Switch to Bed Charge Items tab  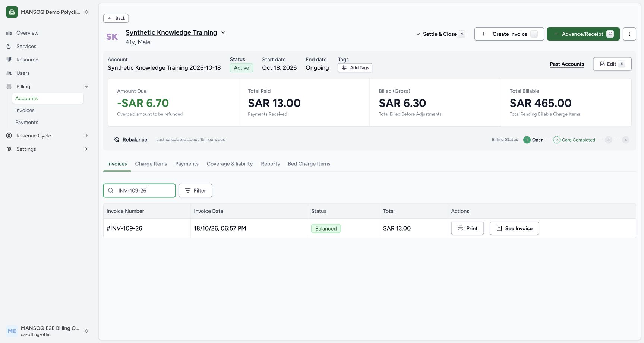coord(309,164)
